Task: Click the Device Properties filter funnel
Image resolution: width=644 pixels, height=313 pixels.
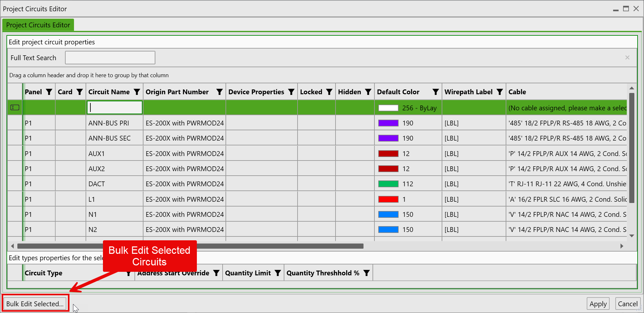Action: click(x=291, y=92)
